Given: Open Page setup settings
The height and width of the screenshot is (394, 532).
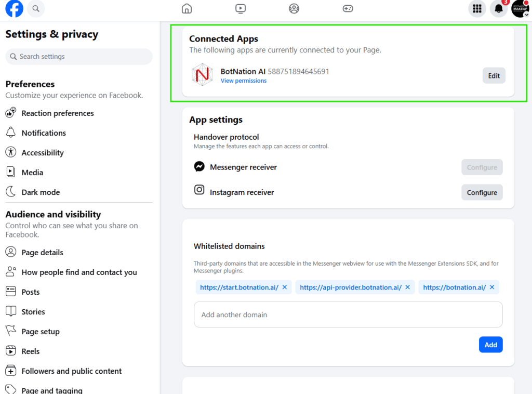Looking at the screenshot, I should pyautogui.click(x=41, y=332).
